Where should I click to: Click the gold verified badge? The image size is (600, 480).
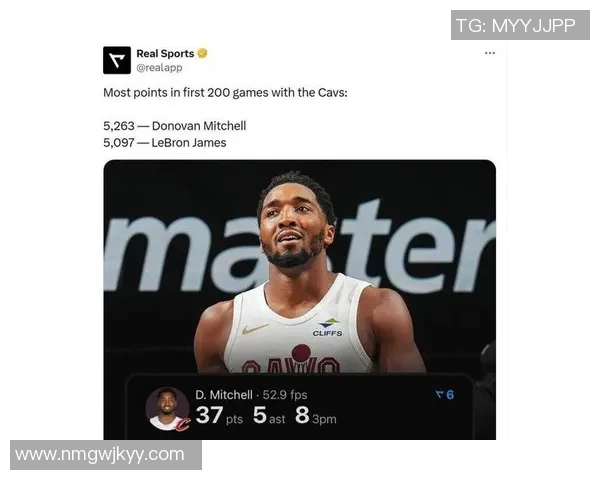pos(202,53)
